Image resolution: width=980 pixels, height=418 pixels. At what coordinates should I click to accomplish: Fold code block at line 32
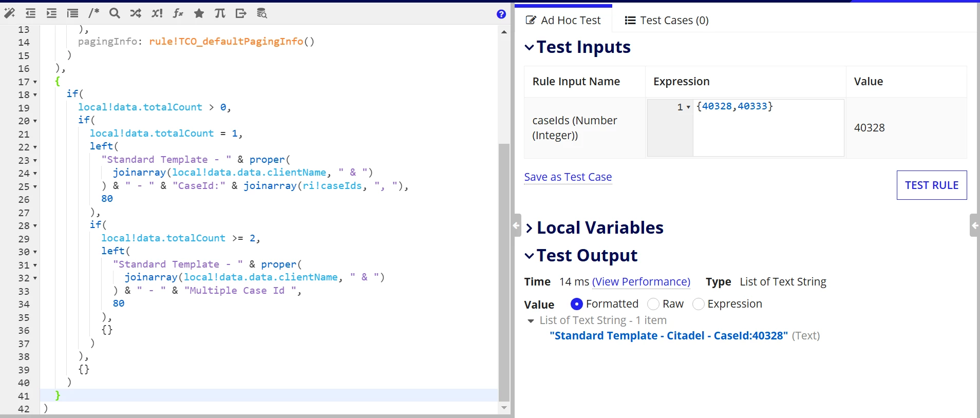coord(35,278)
